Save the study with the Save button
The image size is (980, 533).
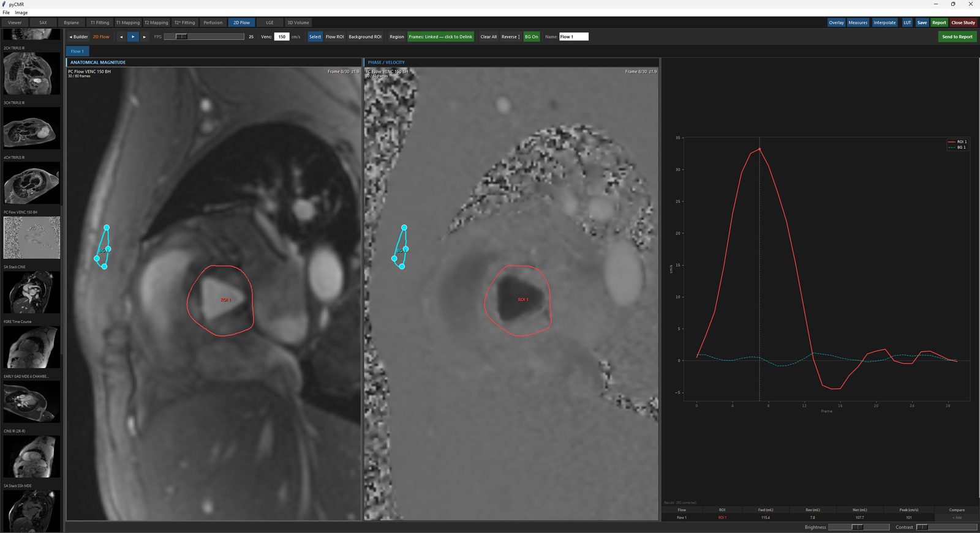pyautogui.click(x=922, y=23)
